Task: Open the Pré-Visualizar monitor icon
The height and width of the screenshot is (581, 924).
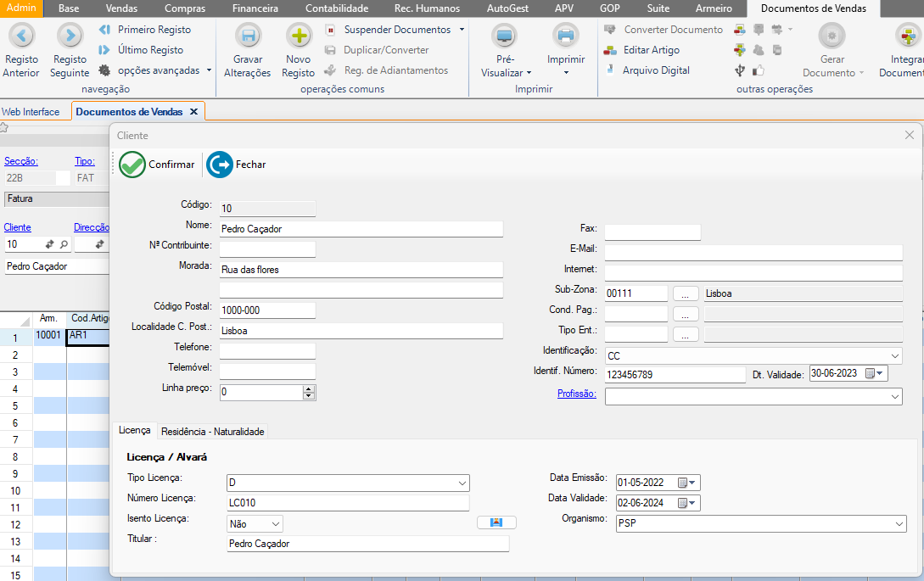Action: (505, 36)
